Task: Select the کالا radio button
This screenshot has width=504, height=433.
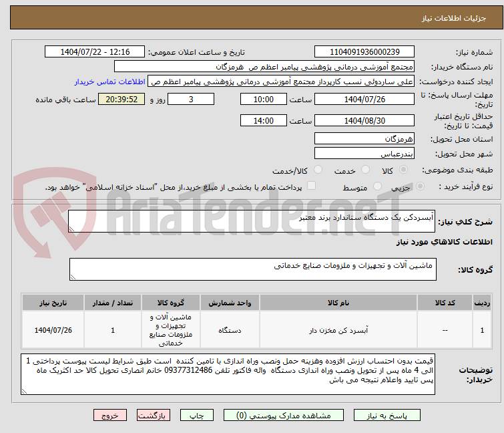Action: [x=403, y=170]
